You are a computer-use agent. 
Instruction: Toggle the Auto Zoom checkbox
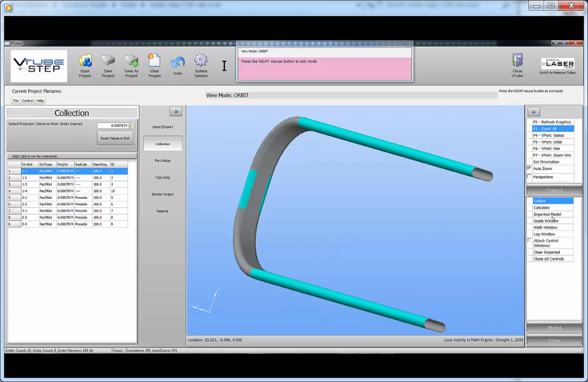coord(530,168)
